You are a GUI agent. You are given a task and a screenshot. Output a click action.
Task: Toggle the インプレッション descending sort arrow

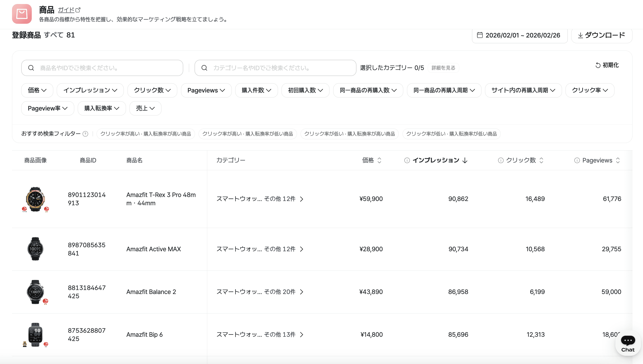pos(465,160)
